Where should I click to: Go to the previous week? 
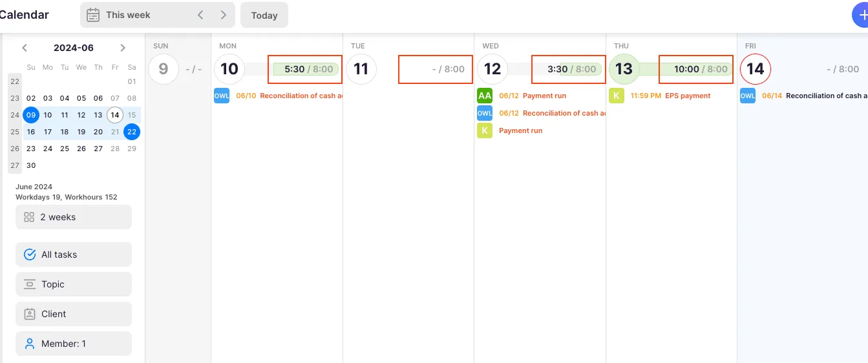click(x=200, y=15)
